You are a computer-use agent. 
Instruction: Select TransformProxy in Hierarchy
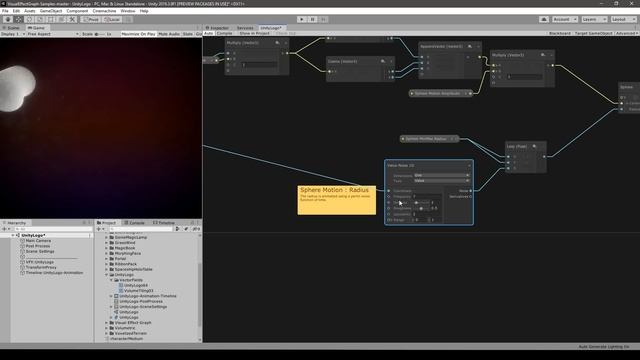[41, 267]
